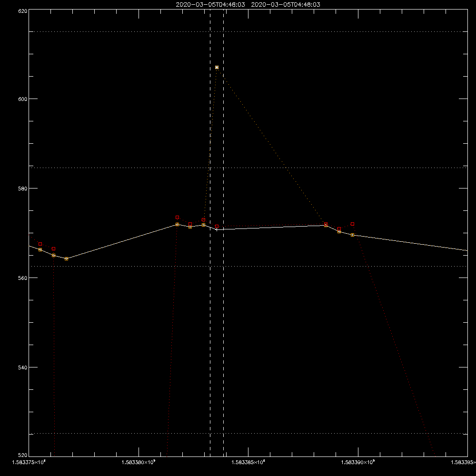Click the 1.583375×10⁹ x-axis label
The width and height of the screenshot is (476, 476).
pyautogui.click(x=29, y=462)
